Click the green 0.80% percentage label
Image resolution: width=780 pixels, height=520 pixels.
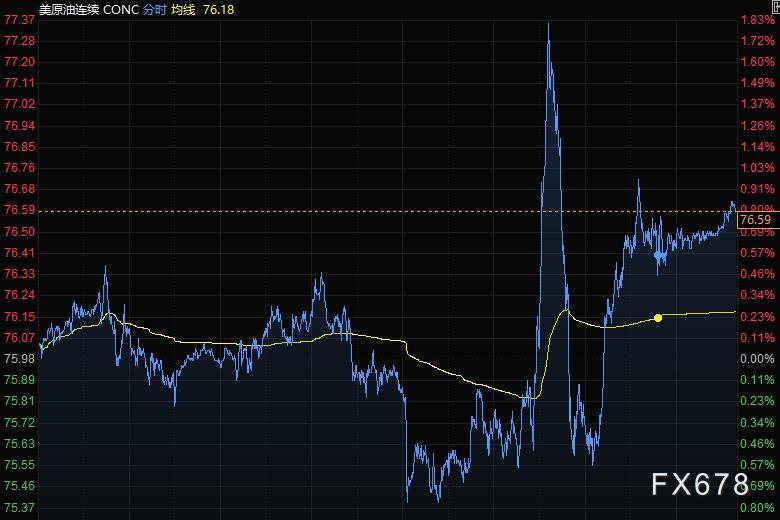coord(757,508)
